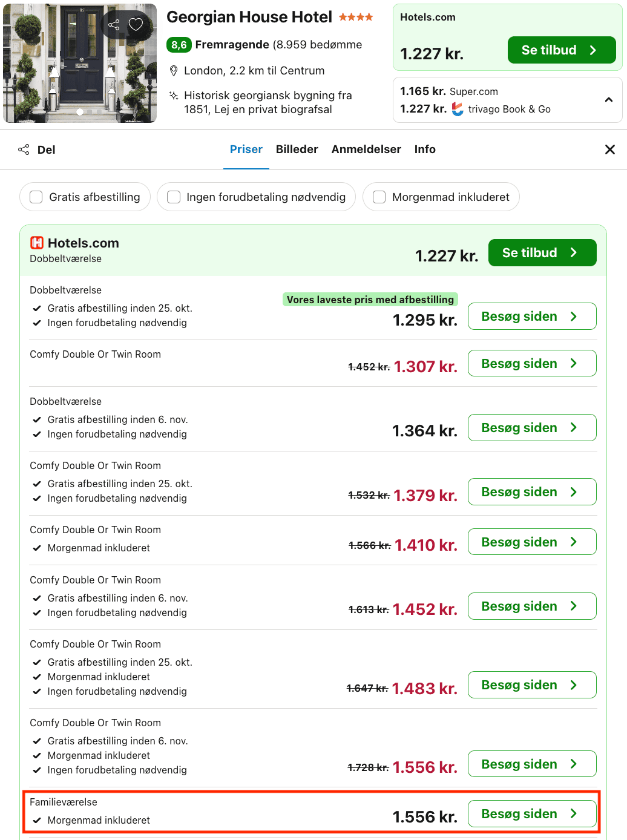
Task: Click the Del share label
Action: (x=47, y=149)
